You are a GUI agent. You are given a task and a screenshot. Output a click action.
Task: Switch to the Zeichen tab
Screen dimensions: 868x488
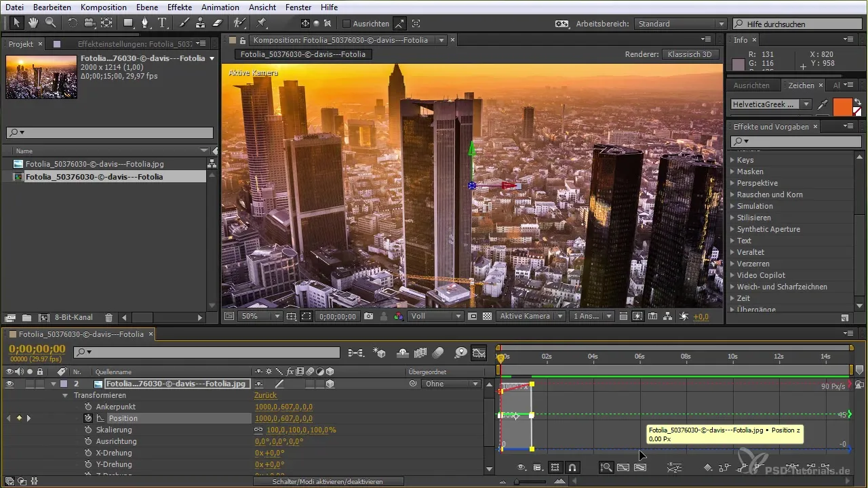coord(801,85)
